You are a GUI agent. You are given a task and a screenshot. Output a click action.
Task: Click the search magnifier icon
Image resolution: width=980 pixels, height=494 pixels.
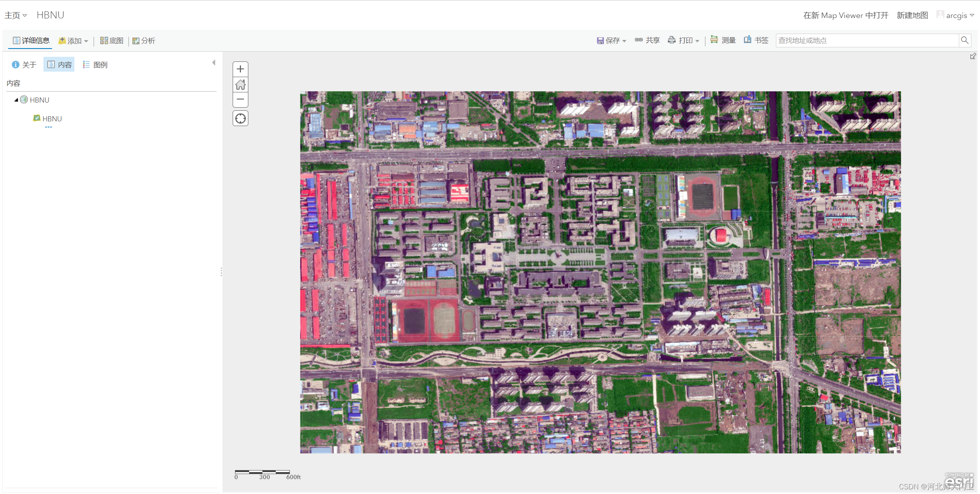pos(965,40)
